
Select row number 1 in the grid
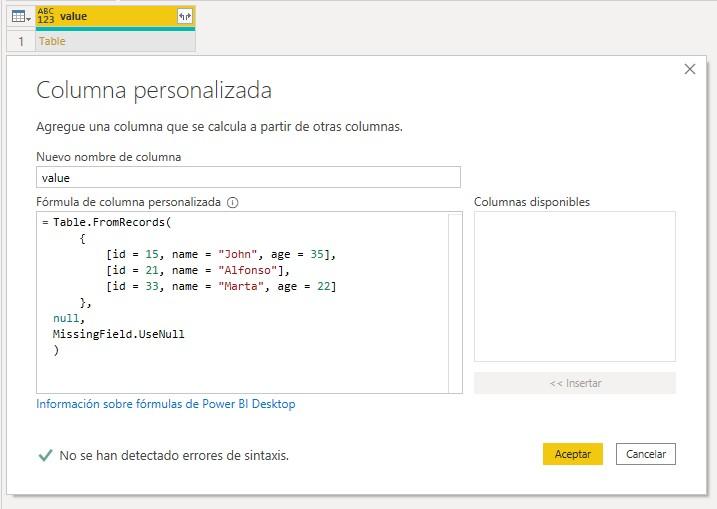[21, 41]
